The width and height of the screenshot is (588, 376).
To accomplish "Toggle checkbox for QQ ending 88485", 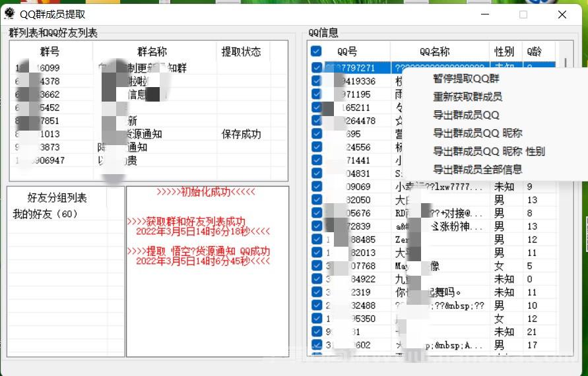I will (x=317, y=239).
